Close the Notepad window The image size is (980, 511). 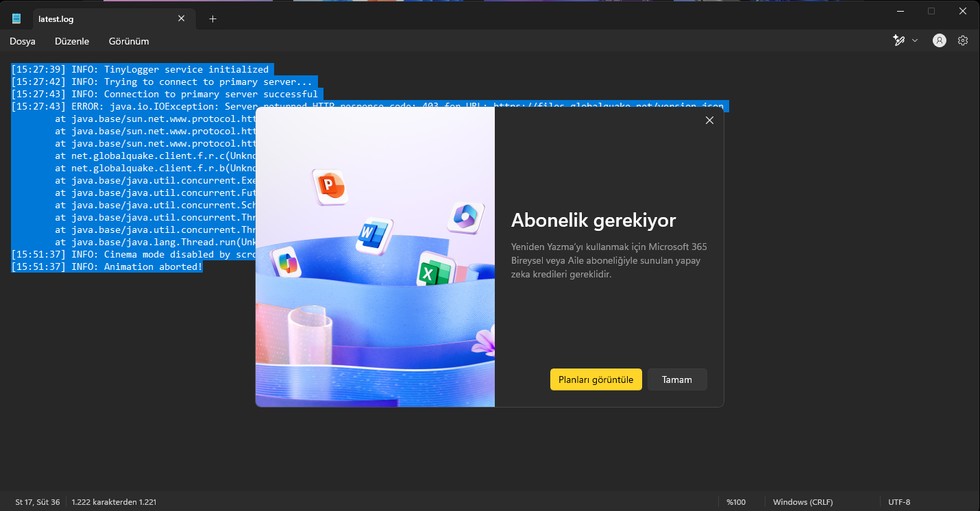[x=963, y=11]
